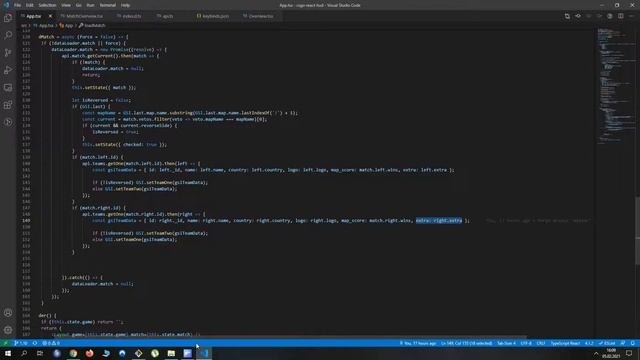Screen dimensions: 640x360
Task: Click the App.tsx breadcrumb segment
Action: [43, 25]
